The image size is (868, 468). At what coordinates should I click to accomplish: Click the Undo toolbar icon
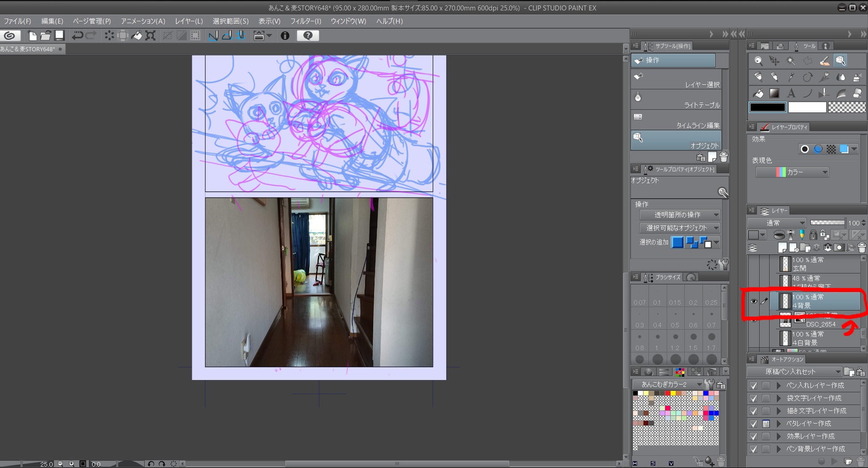tap(77, 36)
